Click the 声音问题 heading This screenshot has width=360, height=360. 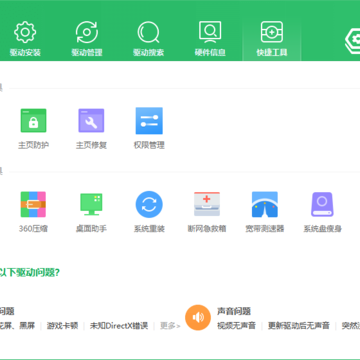click(234, 311)
